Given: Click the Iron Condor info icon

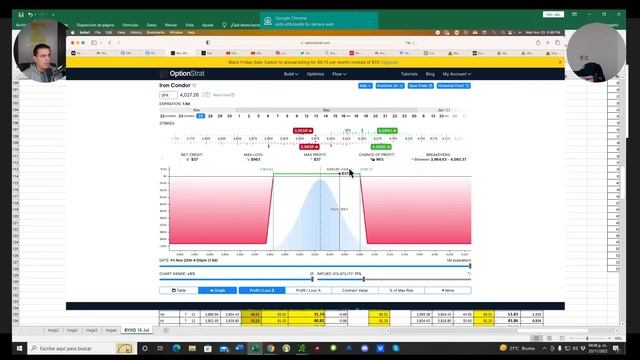Looking at the screenshot, I should point(194,85).
